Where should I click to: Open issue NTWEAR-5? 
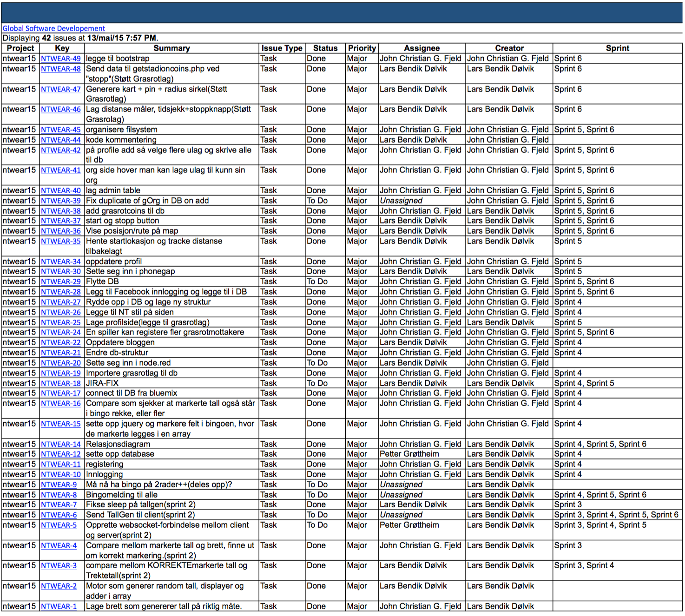tap(59, 525)
